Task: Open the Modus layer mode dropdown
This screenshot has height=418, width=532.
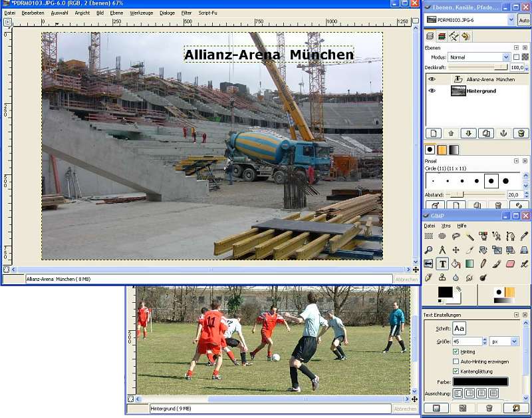Action: point(479,57)
